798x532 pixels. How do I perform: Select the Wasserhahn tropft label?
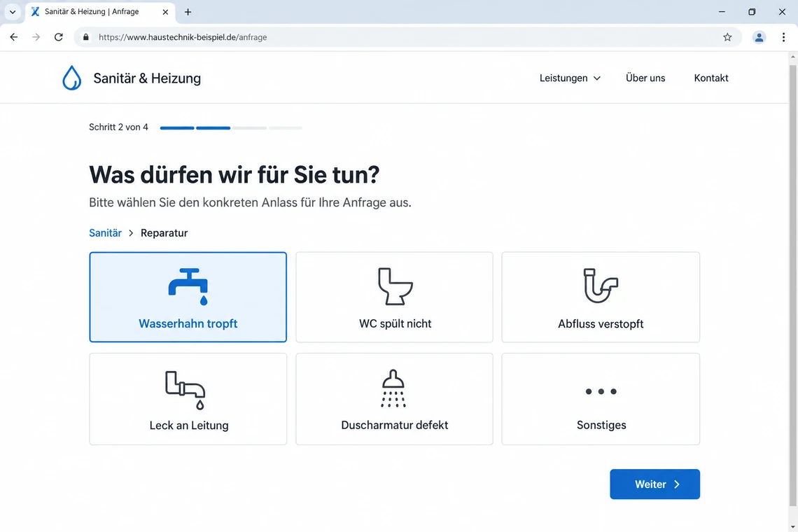188,324
